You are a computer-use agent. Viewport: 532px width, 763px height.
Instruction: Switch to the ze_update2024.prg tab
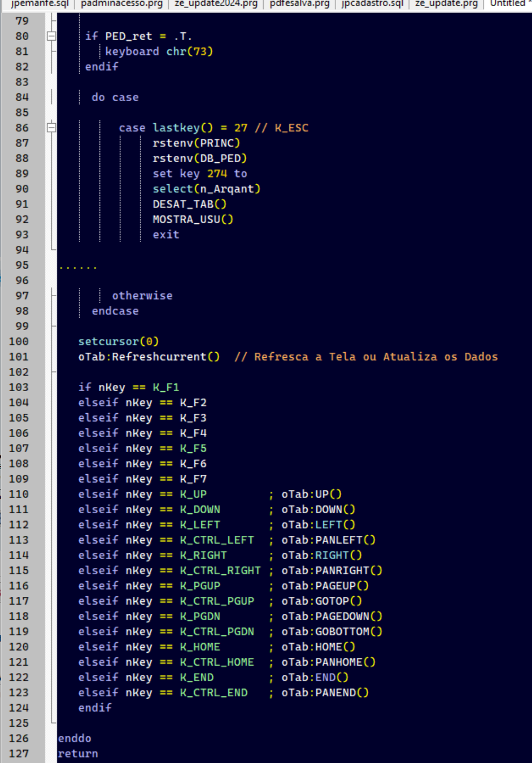pyautogui.click(x=216, y=3)
